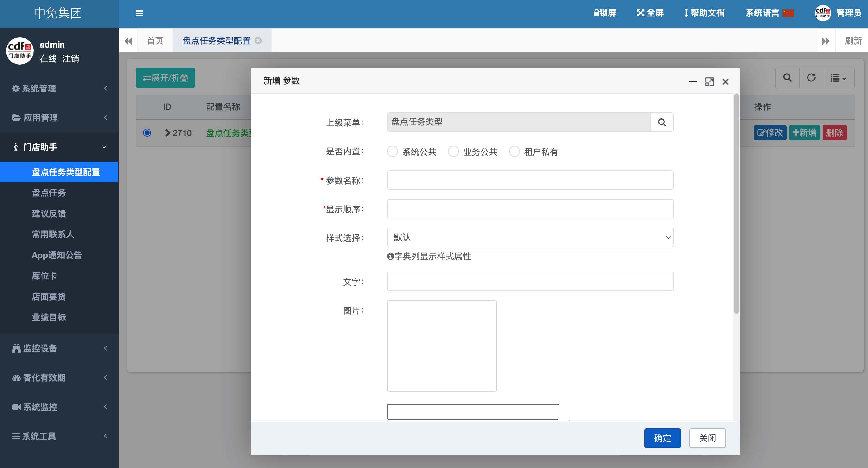Click the table refresh icon

pyautogui.click(x=811, y=78)
